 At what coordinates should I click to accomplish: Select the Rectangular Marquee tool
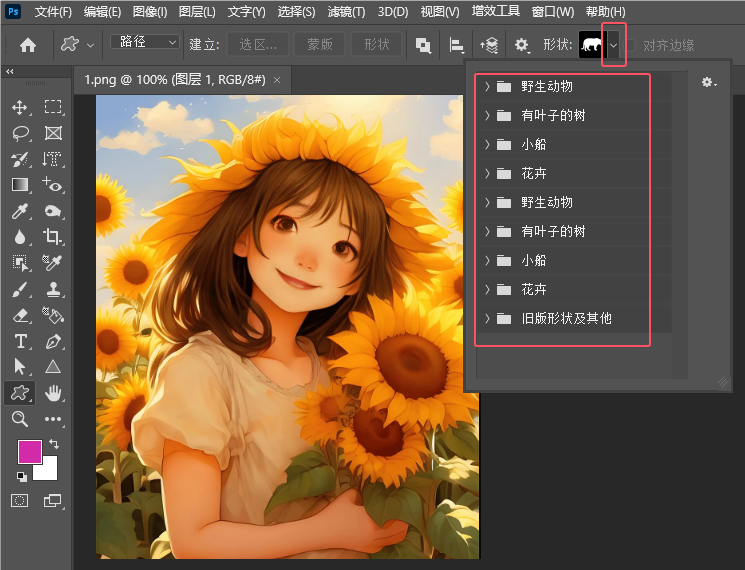[53, 106]
